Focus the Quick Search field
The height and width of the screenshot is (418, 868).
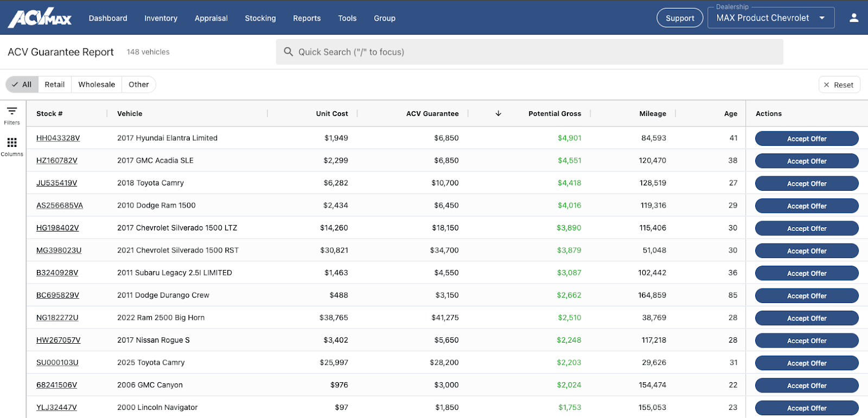529,52
